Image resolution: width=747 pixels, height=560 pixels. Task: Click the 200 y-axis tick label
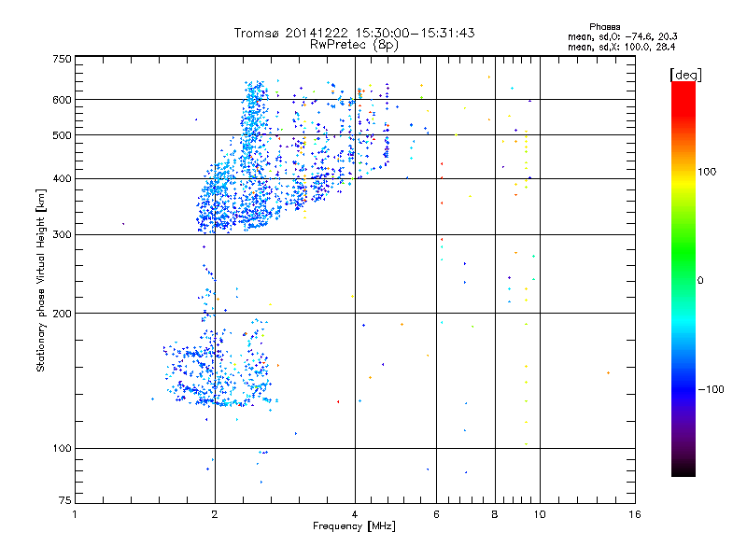click(62, 314)
